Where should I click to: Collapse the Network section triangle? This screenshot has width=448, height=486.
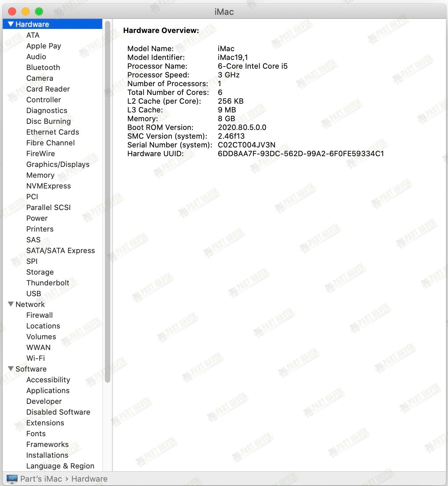tap(11, 304)
